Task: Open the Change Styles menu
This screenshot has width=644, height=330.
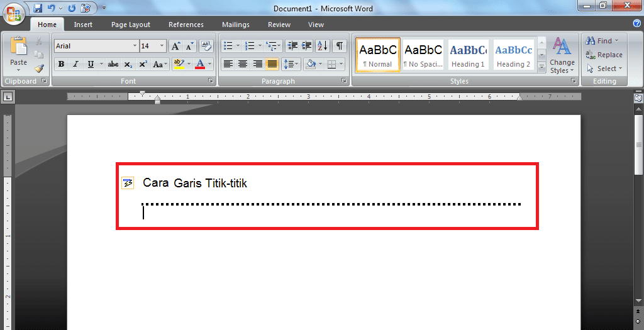Action: coord(562,55)
